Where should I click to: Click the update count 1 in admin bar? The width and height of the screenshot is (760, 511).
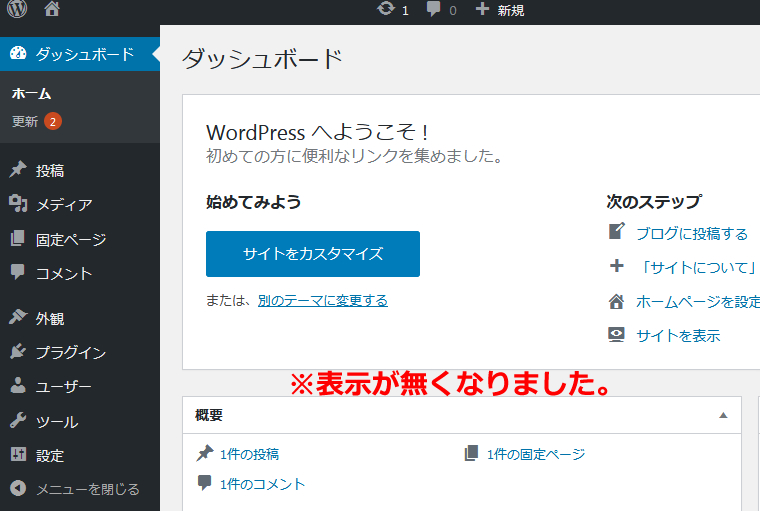tap(405, 11)
